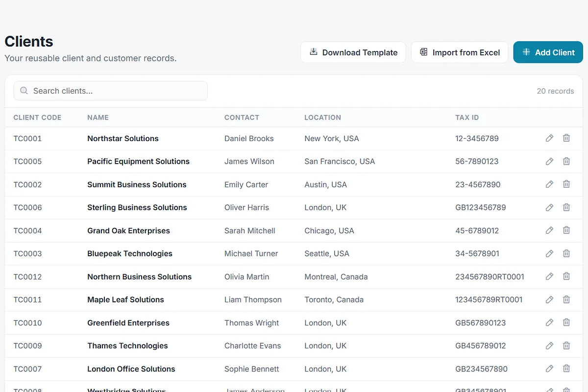The height and width of the screenshot is (392, 588).
Task: Delete the London Office Solutions client
Action: tap(566, 368)
